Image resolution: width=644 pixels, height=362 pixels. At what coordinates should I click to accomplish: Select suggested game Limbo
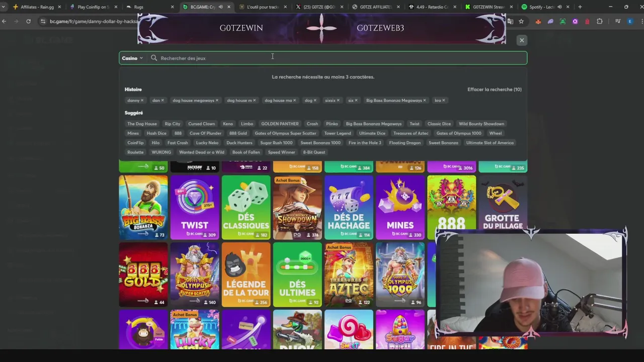247,124
